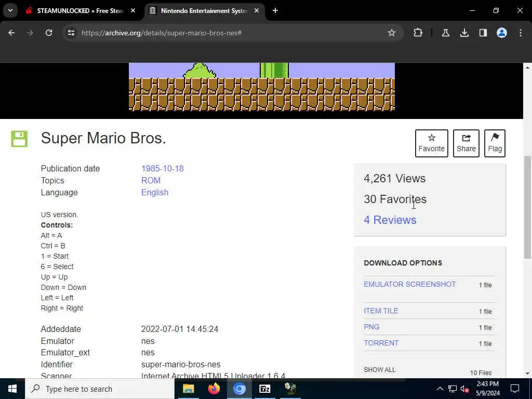
Task: Close the Nintendo Entertainment System tab
Action: [257, 11]
